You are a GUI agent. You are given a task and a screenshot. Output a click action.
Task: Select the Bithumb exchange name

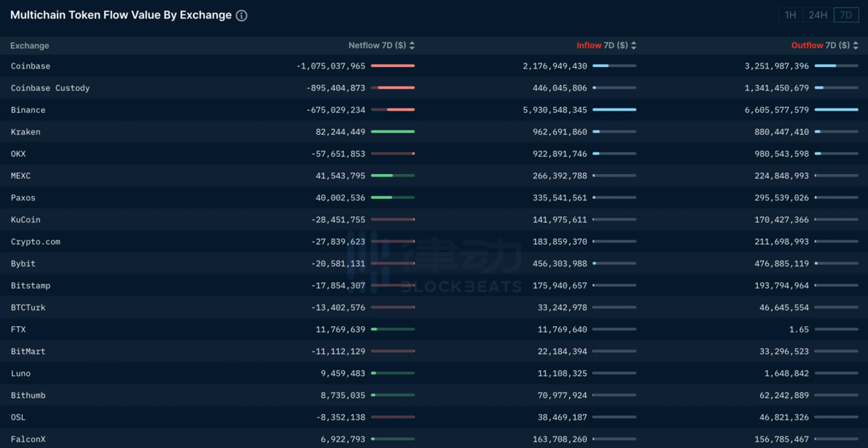pos(28,396)
